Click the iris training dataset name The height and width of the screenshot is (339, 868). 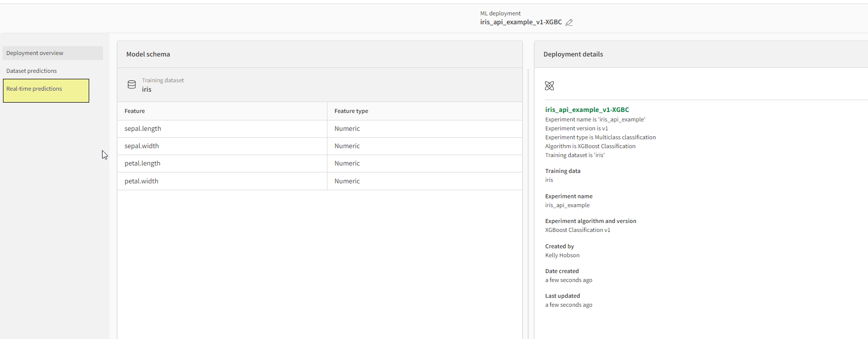coord(147,90)
